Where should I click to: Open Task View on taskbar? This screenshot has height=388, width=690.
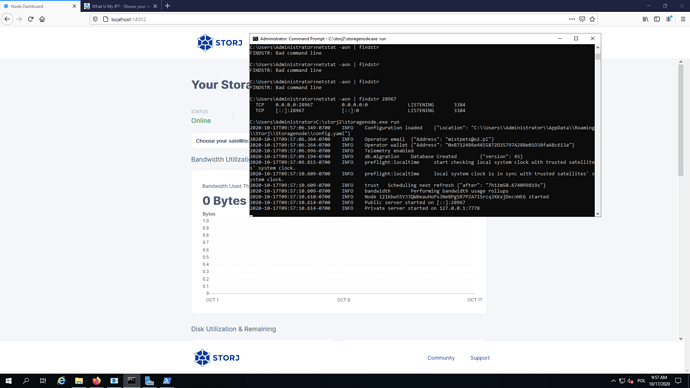(43, 381)
